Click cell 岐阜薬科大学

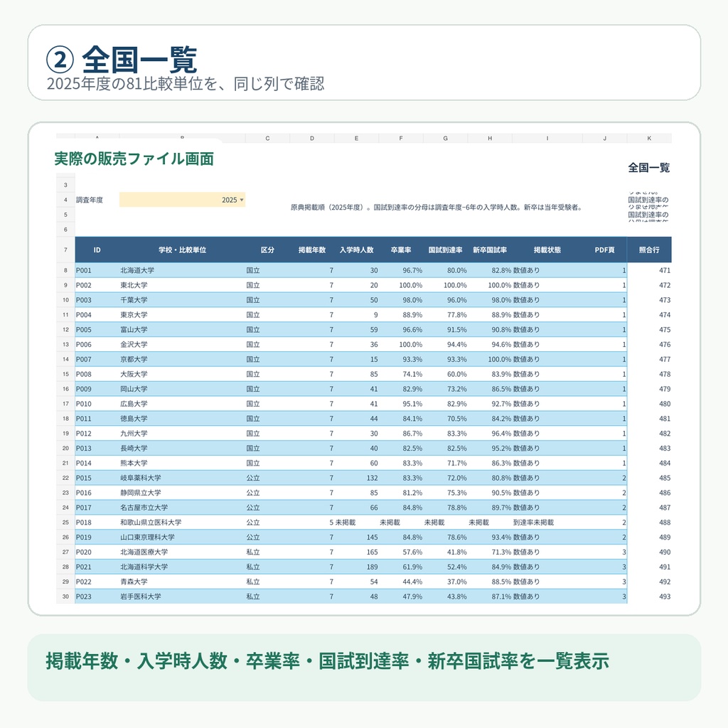[x=183, y=478]
